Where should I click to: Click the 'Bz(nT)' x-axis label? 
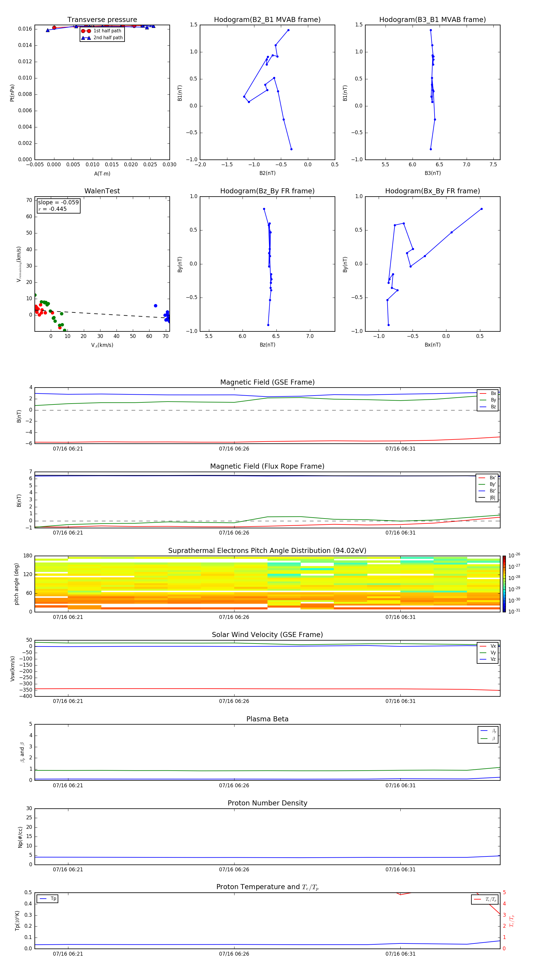(x=267, y=345)
